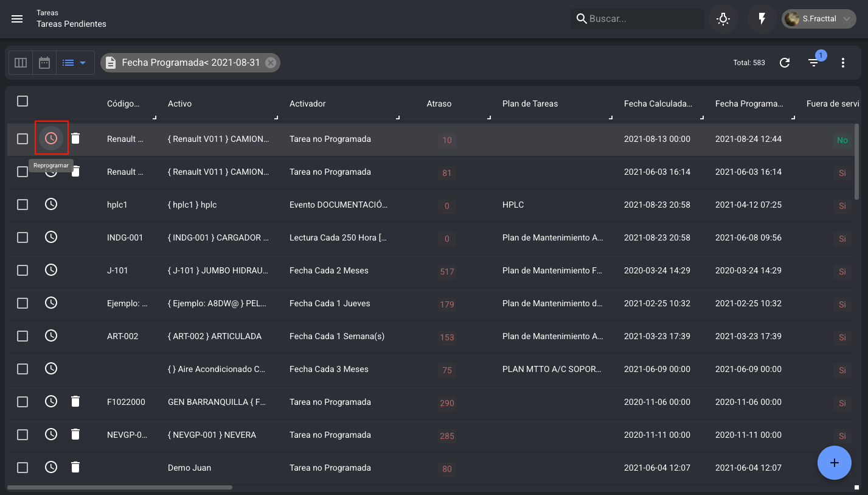Open the three-dot more options menu
The image size is (868, 495).
(x=842, y=63)
